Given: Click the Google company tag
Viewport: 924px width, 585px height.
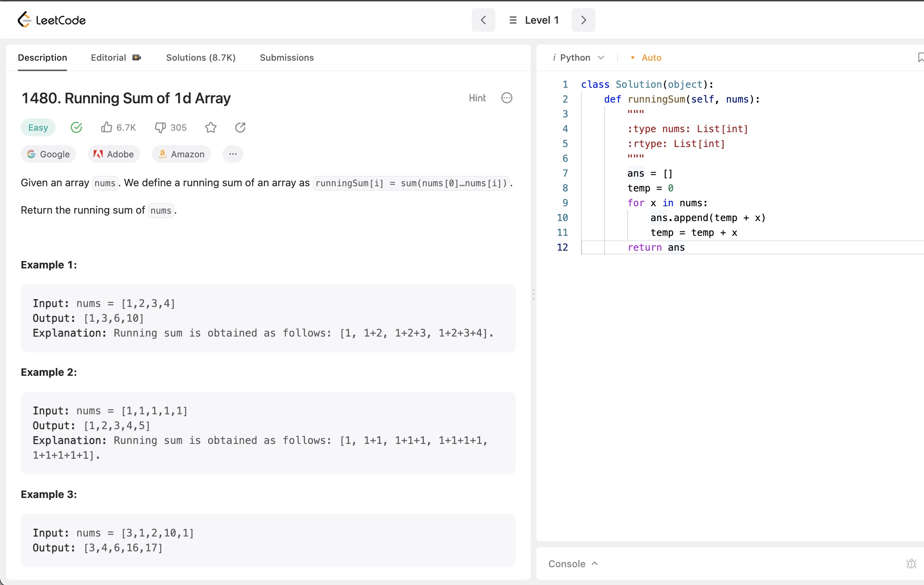Looking at the screenshot, I should 48,154.
